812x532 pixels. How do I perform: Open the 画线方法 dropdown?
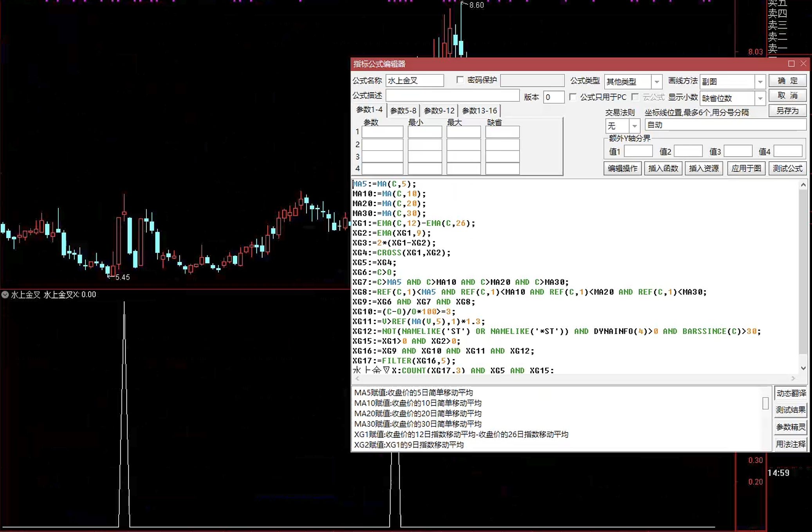coord(760,82)
